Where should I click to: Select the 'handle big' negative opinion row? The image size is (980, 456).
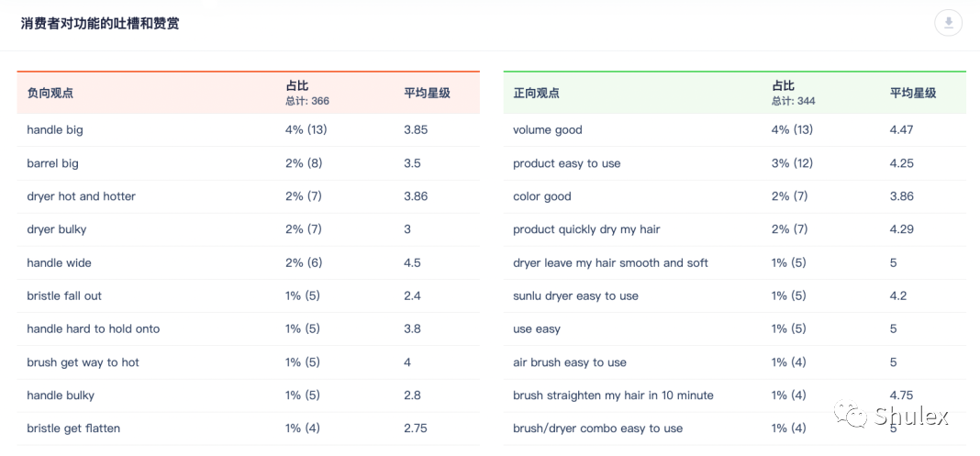248,130
